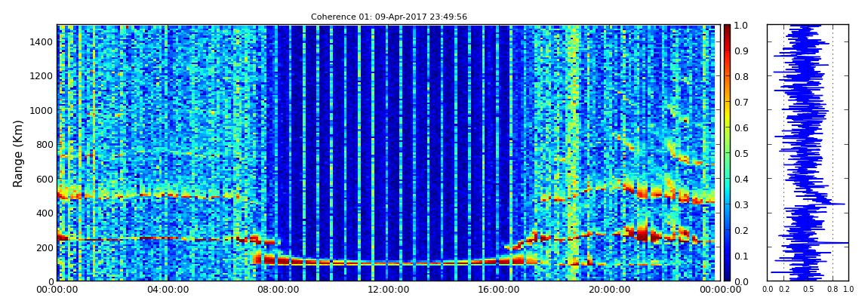This screenshot has width=868, height=307.
Task: Click the 400 range tick label
Action: 45,213
